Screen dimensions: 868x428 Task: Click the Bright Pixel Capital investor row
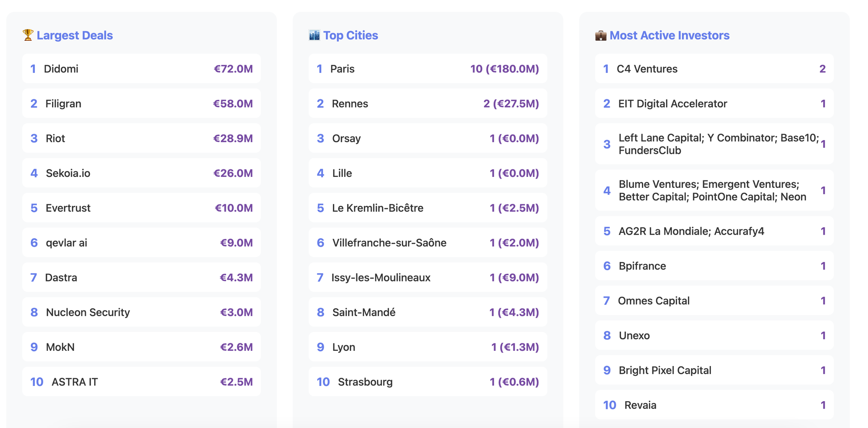click(714, 370)
